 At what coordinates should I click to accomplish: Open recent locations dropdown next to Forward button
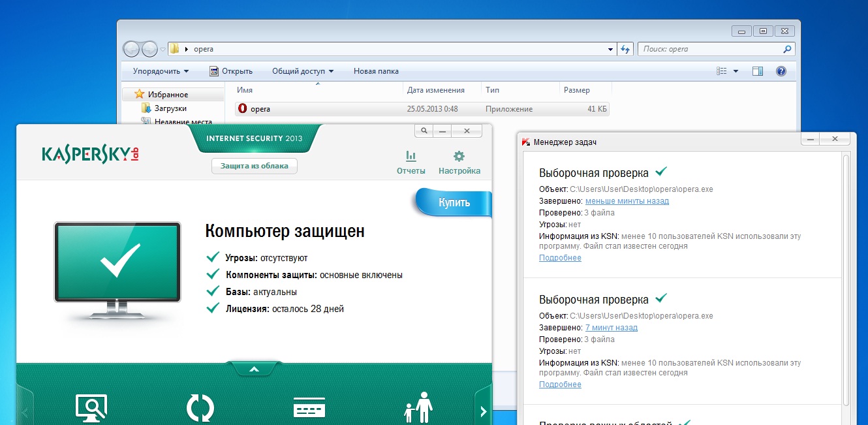[x=163, y=50]
